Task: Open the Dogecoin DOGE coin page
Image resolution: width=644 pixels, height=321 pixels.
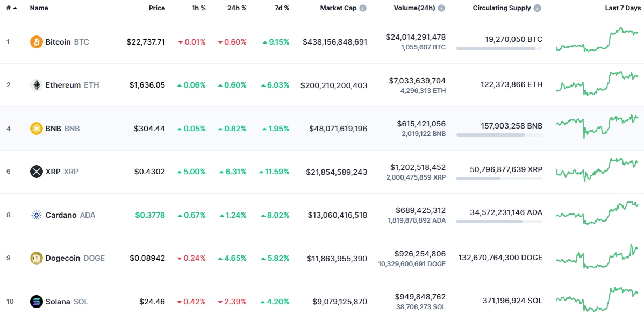Action: pos(68,258)
